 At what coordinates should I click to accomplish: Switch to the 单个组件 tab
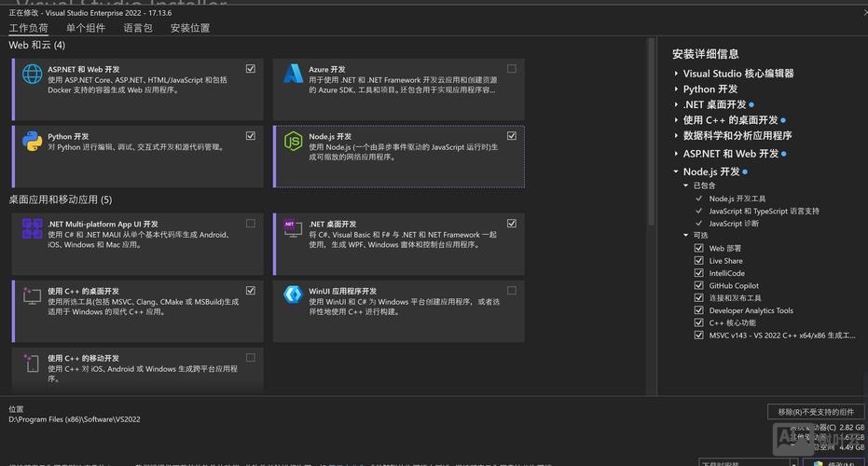pyautogui.click(x=85, y=28)
